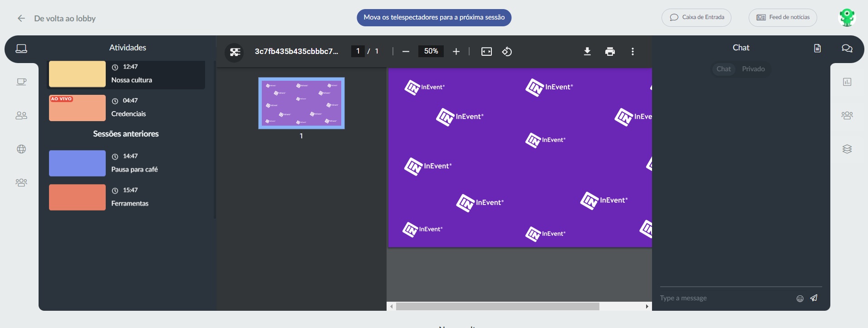Viewport: 868px width, 328px height.
Task: Select the Ferramentas session
Action: [126, 197]
